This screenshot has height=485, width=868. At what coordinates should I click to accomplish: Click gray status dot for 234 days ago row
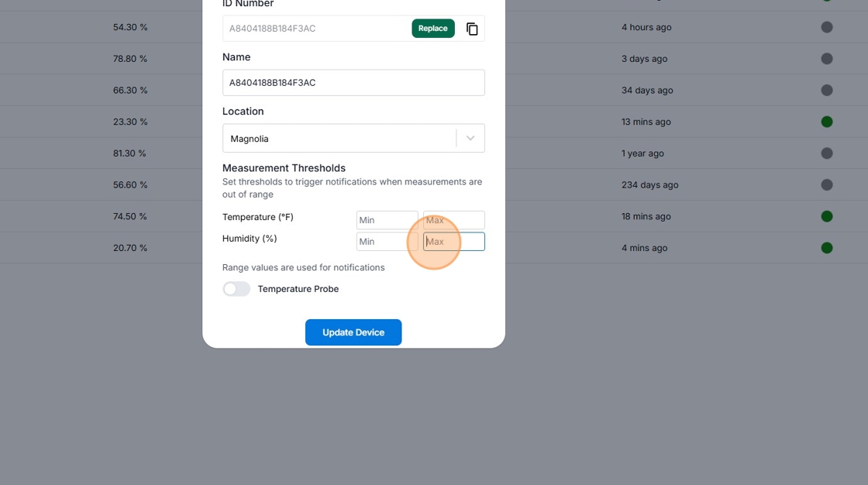(x=826, y=185)
